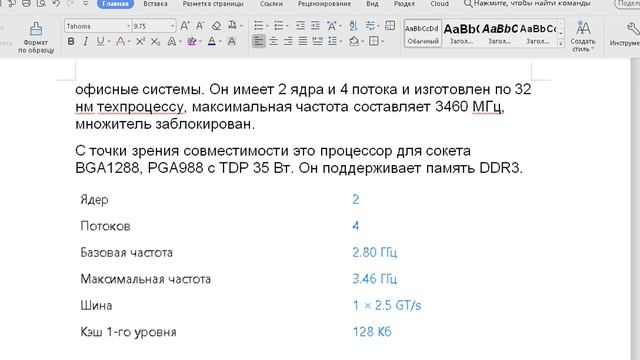Image resolution: width=640 pixels, height=360 pixels.
Task: Apply the Обычный style
Action: pyautogui.click(x=423, y=33)
